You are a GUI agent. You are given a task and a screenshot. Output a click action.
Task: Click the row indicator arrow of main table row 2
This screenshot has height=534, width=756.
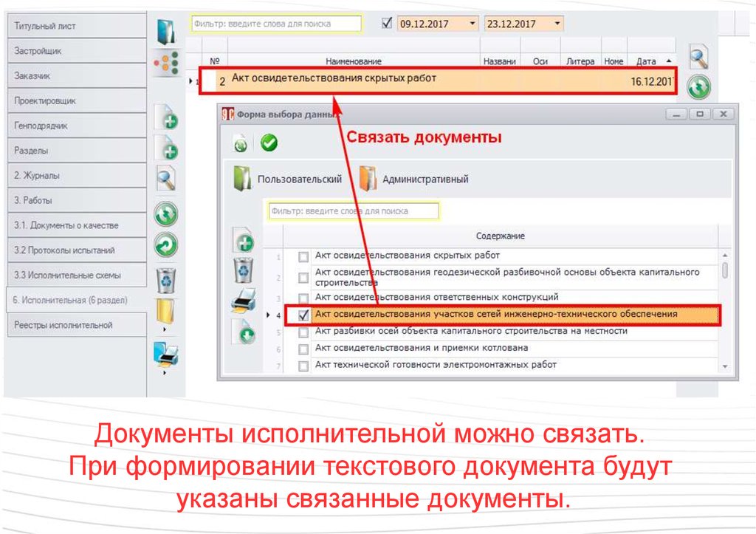[190, 81]
